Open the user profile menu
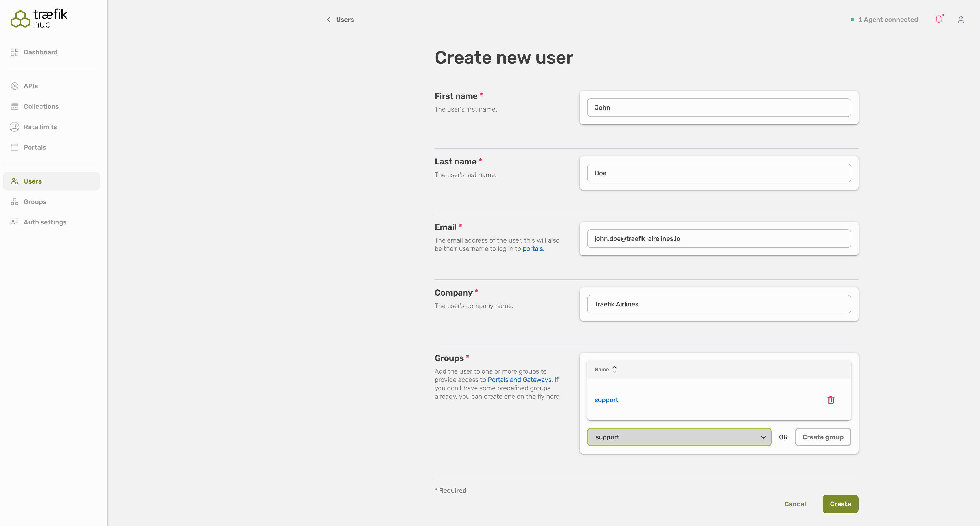 coord(961,19)
